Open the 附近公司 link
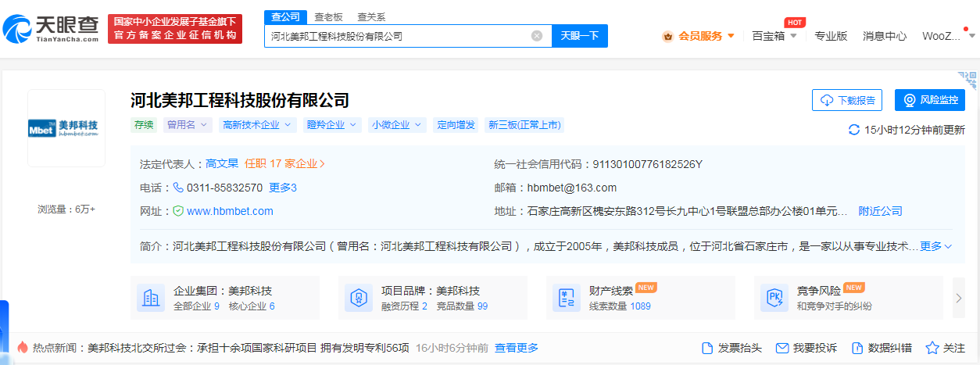The height and width of the screenshot is (365, 980). pos(880,211)
